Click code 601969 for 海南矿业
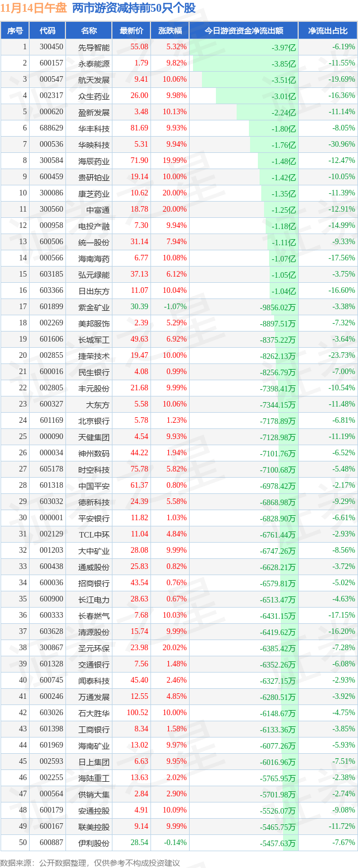The height and width of the screenshot is (868, 358). pyautogui.click(x=51, y=745)
